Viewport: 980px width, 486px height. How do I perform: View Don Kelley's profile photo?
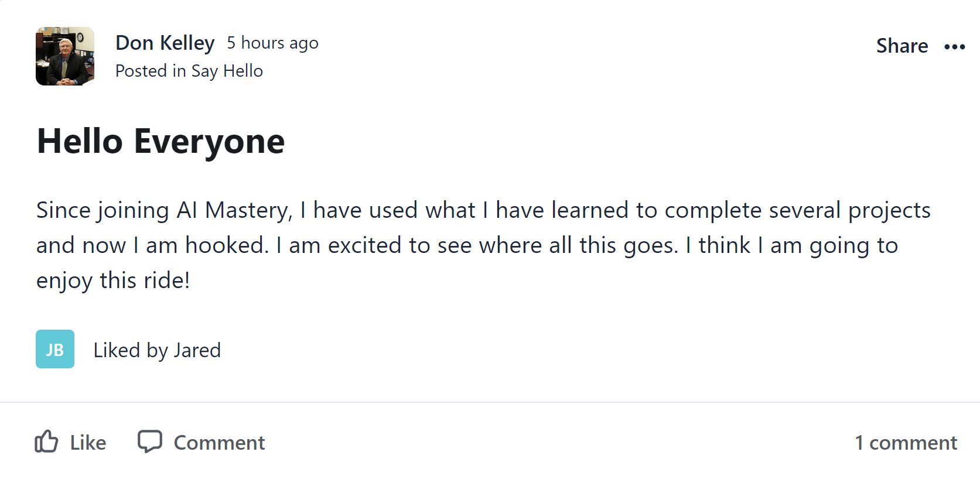pyautogui.click(x=65, y=56)
